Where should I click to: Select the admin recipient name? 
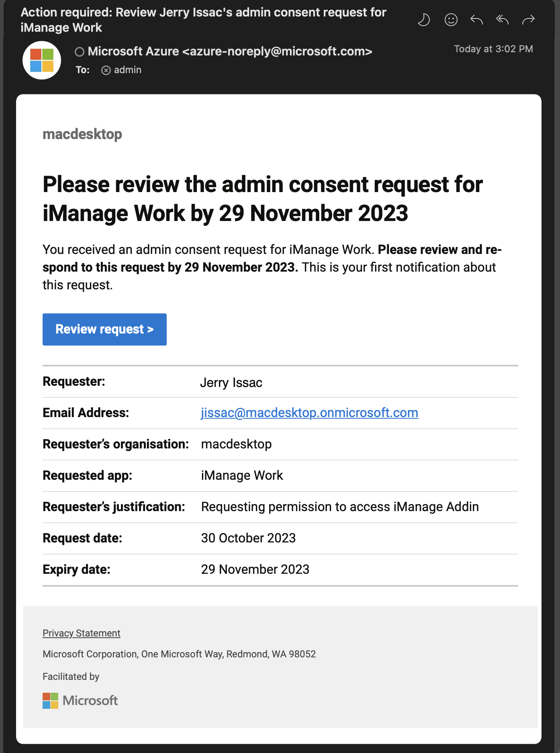point(128,70)
